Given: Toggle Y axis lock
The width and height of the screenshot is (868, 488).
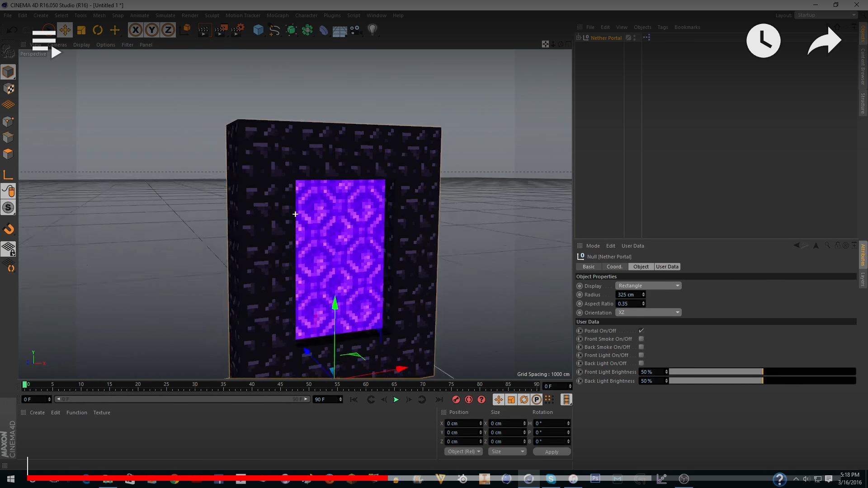Looking at the screenshot, I should coord(152,30).
